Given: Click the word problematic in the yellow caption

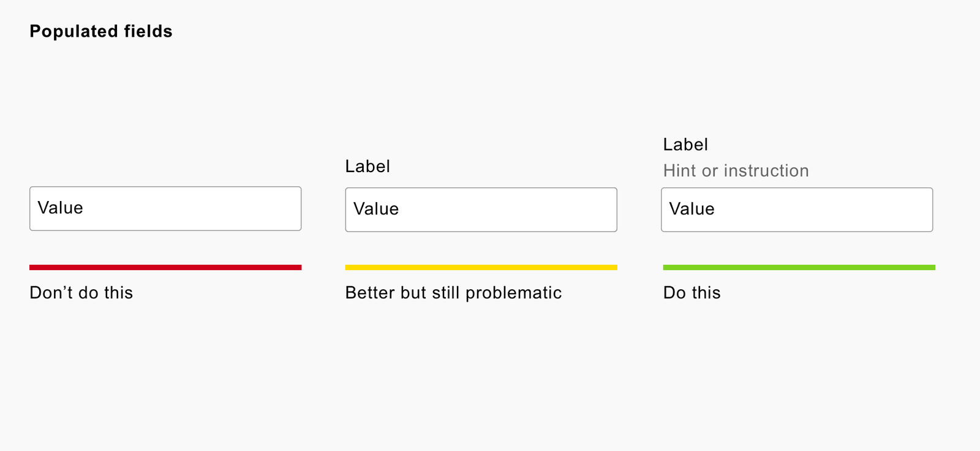Looking at the screenshot, I should pyautogui.click(x=513, y=293).
